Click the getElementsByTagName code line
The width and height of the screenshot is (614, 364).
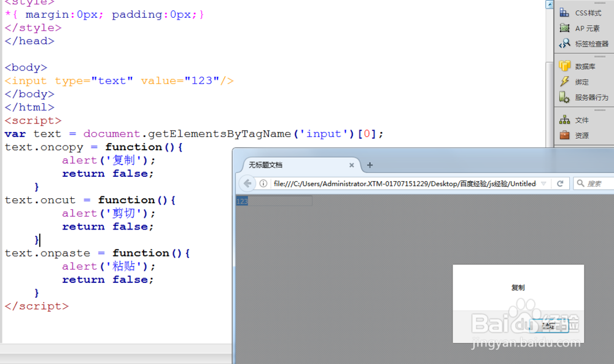[194, 134]
